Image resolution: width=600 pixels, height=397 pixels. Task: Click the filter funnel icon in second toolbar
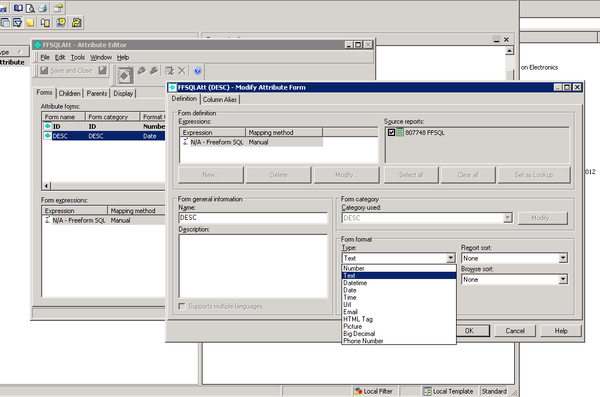coord(18,23)
